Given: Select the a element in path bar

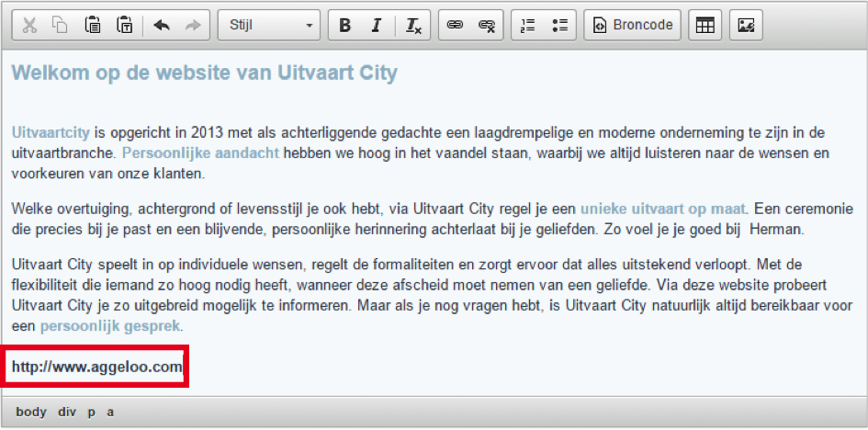Looking at the screenshot, I should point(110,413).
